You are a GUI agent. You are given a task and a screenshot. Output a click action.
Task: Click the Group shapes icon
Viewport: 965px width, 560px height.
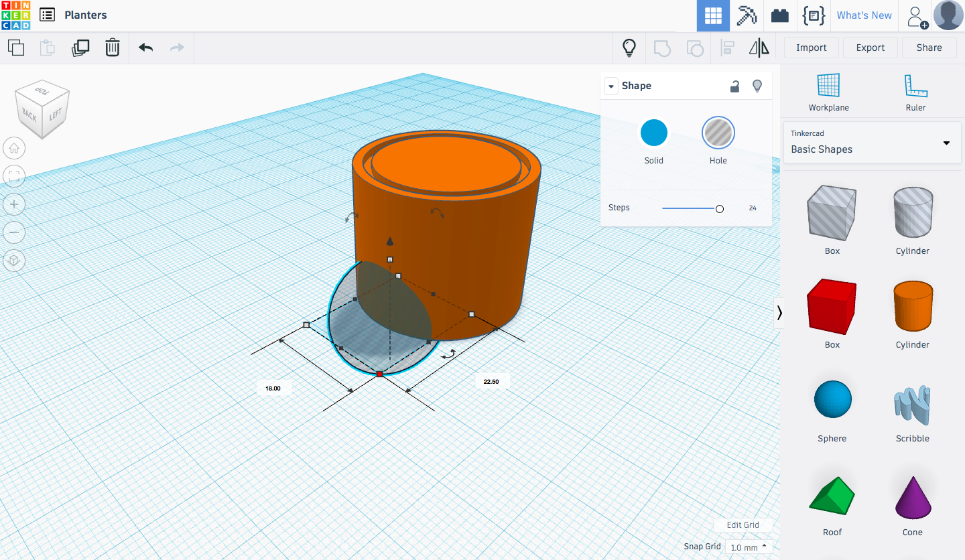[x=662, y=48]
